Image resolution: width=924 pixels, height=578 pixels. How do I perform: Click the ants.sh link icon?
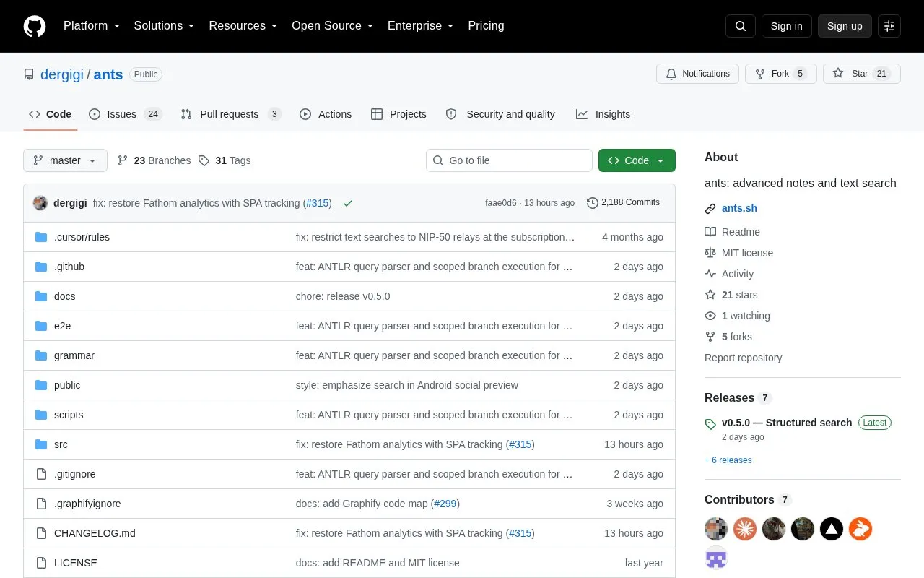710,209
